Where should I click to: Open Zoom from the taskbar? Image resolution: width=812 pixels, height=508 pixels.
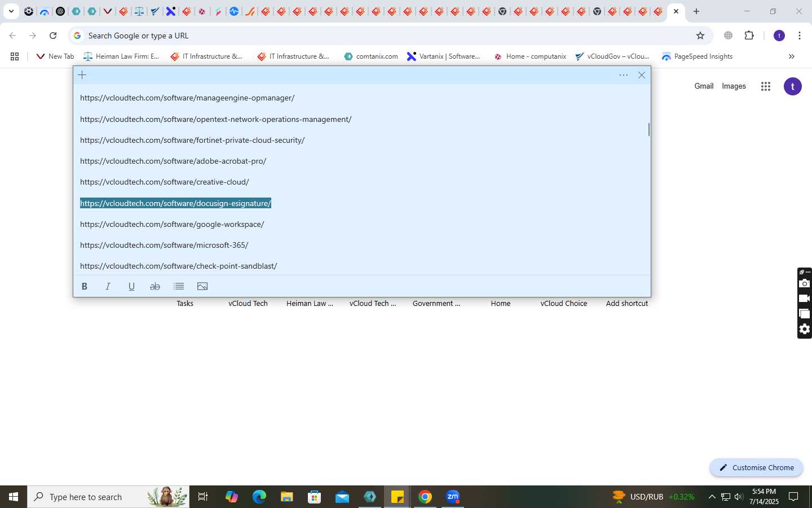pos(453,497)
